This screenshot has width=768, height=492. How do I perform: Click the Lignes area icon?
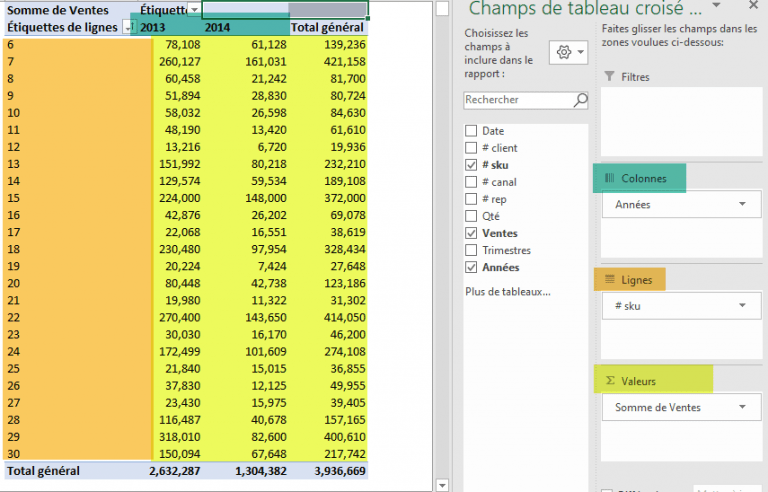[x=609, y=279]
